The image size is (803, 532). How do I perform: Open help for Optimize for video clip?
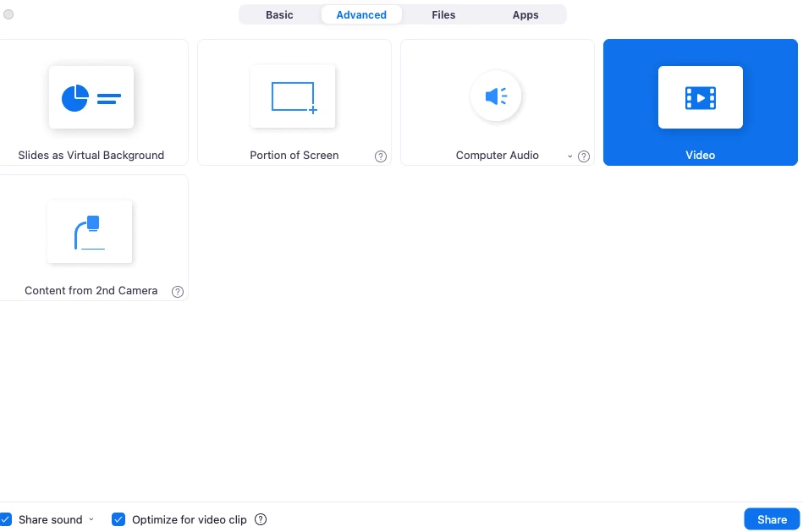click(x=261, y=519)
